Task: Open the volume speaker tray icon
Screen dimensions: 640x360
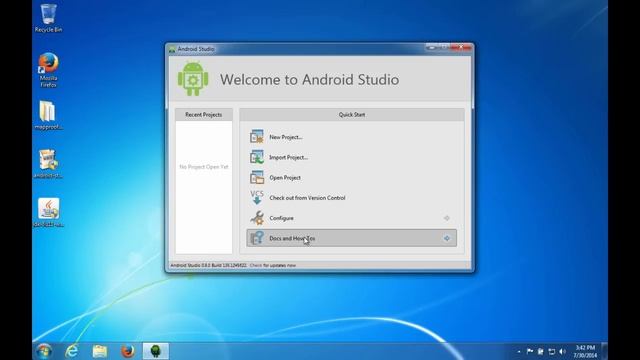Action: click(x=562, y=351)
